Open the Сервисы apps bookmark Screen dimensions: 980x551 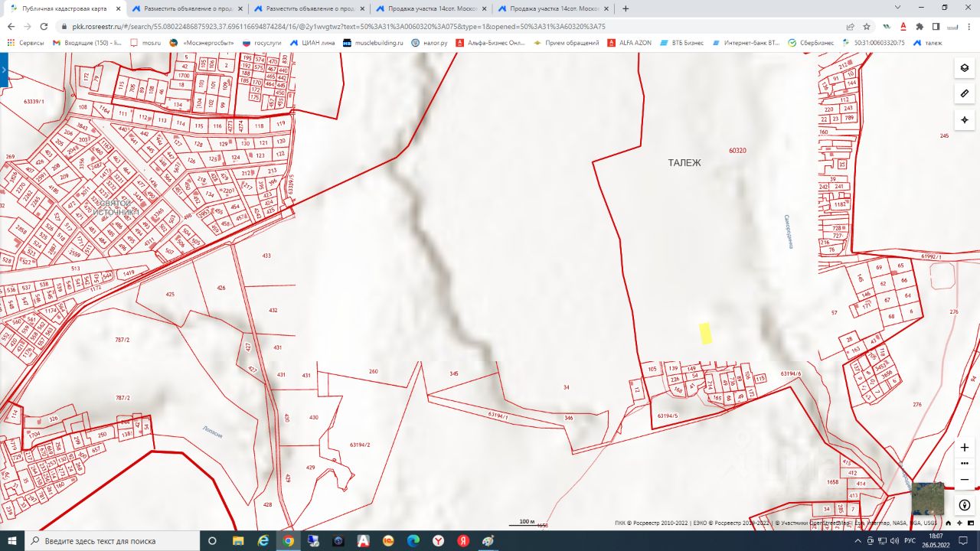pos(25,43)
